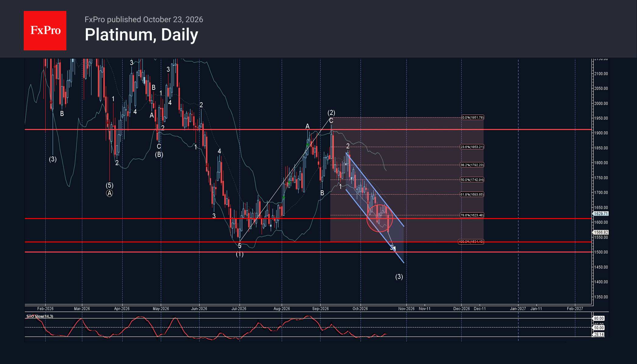
Task: Click the Mar-2026 date axis label
Action: tap(82, 309)
